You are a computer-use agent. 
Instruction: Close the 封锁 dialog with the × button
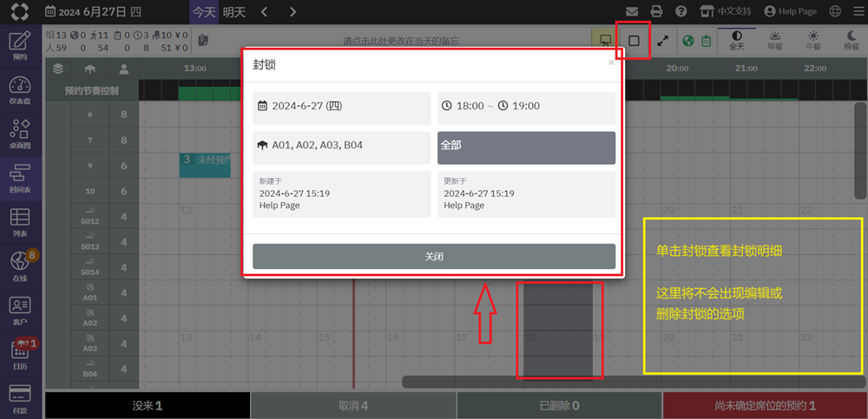tap(611, 62)
